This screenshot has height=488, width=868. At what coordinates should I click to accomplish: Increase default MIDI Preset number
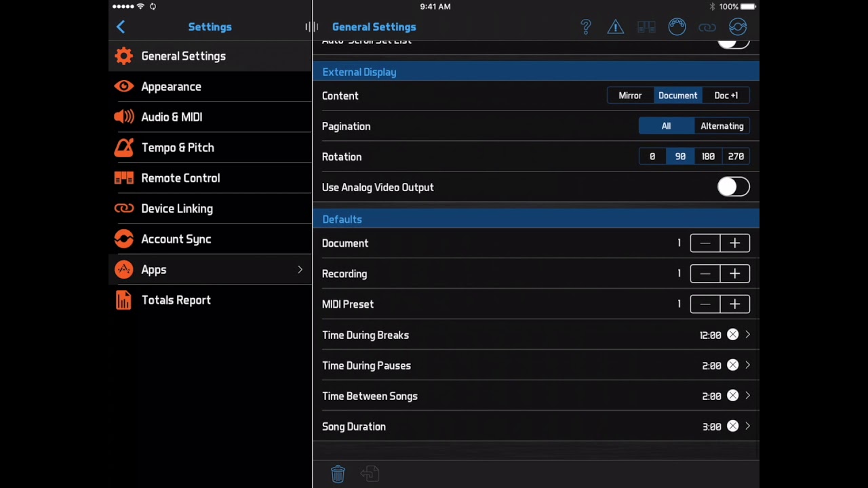pyautogui.click(x=735, y=304)
